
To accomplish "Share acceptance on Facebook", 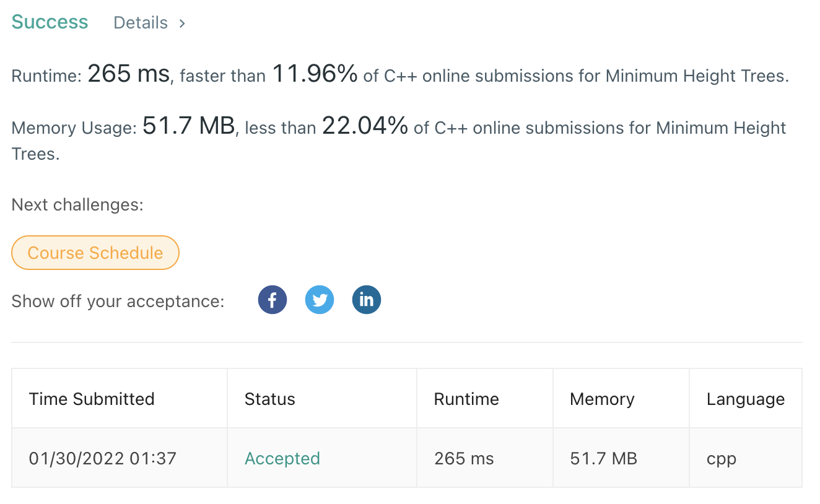I will 272,300.
